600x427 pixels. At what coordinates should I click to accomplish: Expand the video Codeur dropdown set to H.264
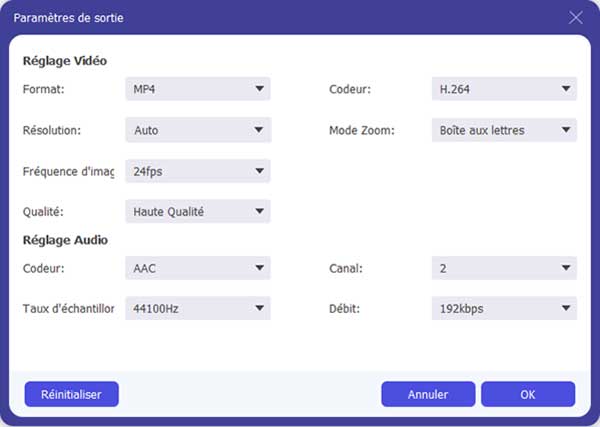pos(504,89)
